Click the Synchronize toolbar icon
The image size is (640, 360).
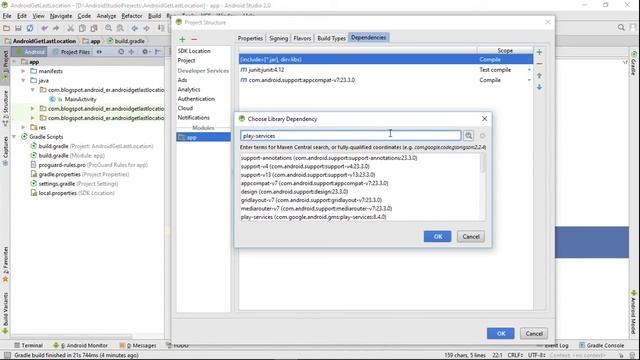(x=30, y=28)
